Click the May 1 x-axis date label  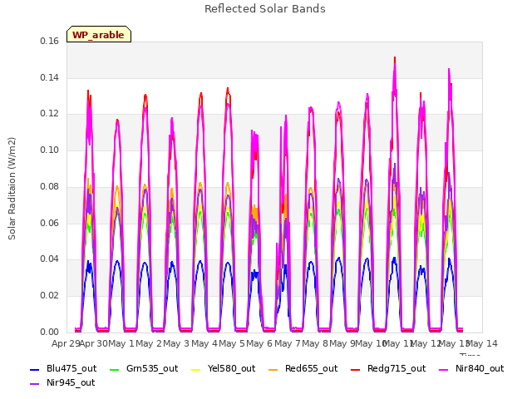click(121, 343)
